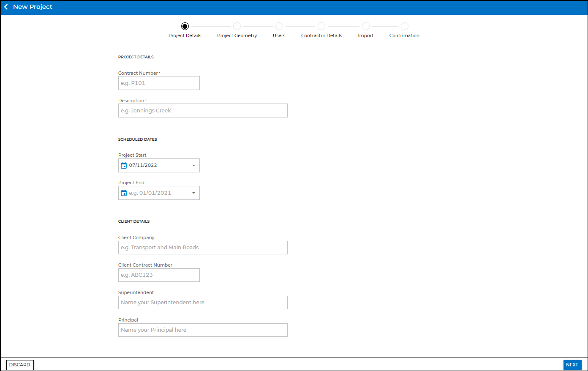Open the Confirmation step label
This screenshot has height=371, width=588.
[x=405, y=35]
